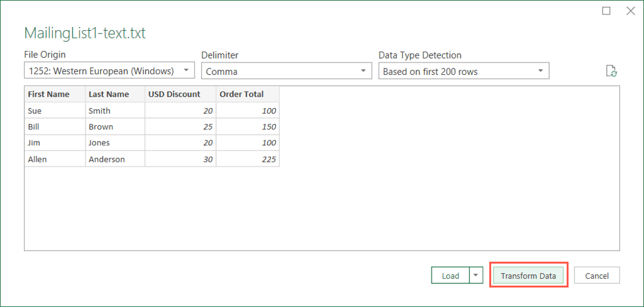Screen dimensions: 644x307
Task: Click the Brown last name cell
Action: (x=115, y=126)
